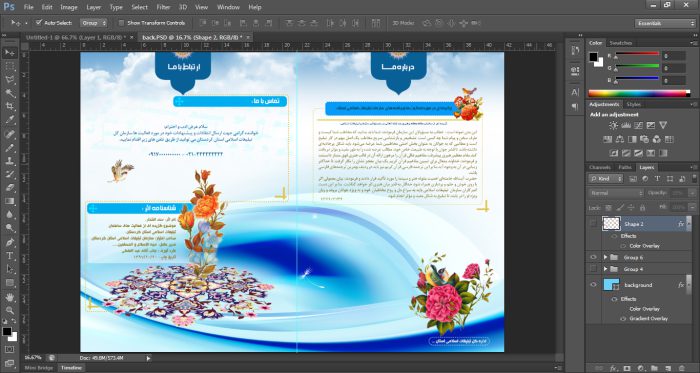Click the red R color slider
This screenshot has height=373, width=700.
[x=637, y=54]
